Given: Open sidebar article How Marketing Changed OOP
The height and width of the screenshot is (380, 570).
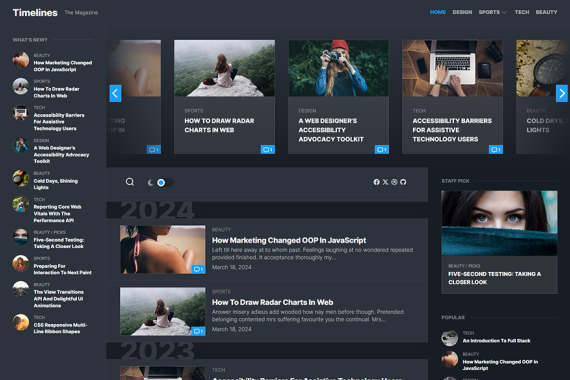Looking at the screenshot, I should coord(63,66).
